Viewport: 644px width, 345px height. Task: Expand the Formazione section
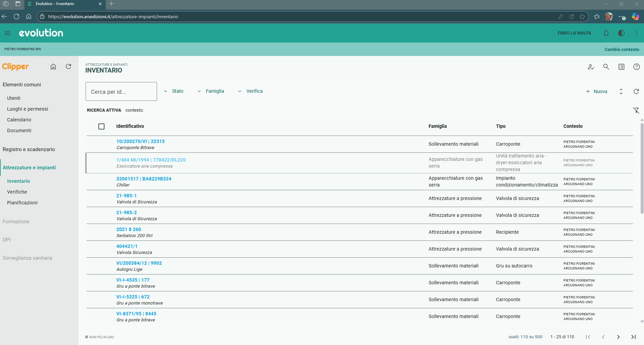16,222
